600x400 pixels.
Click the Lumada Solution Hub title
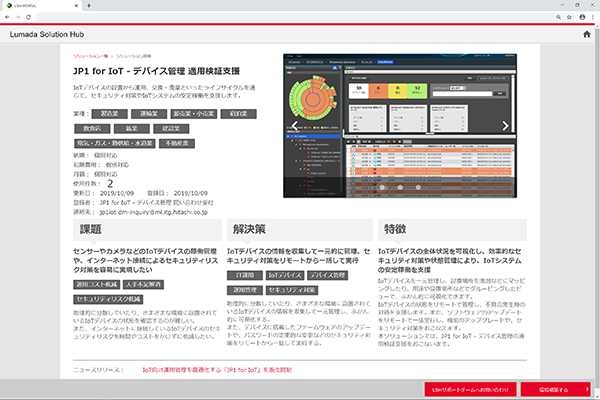click(x=47, y=34)
